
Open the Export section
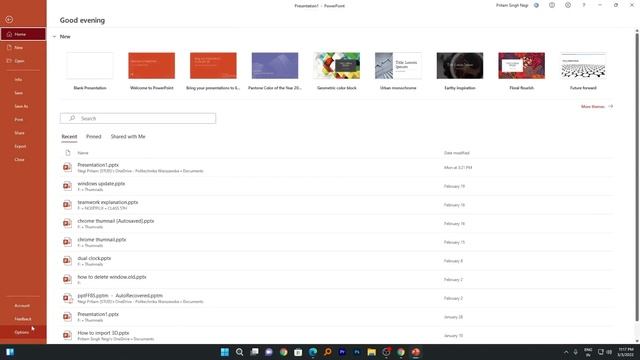(23, 146)
